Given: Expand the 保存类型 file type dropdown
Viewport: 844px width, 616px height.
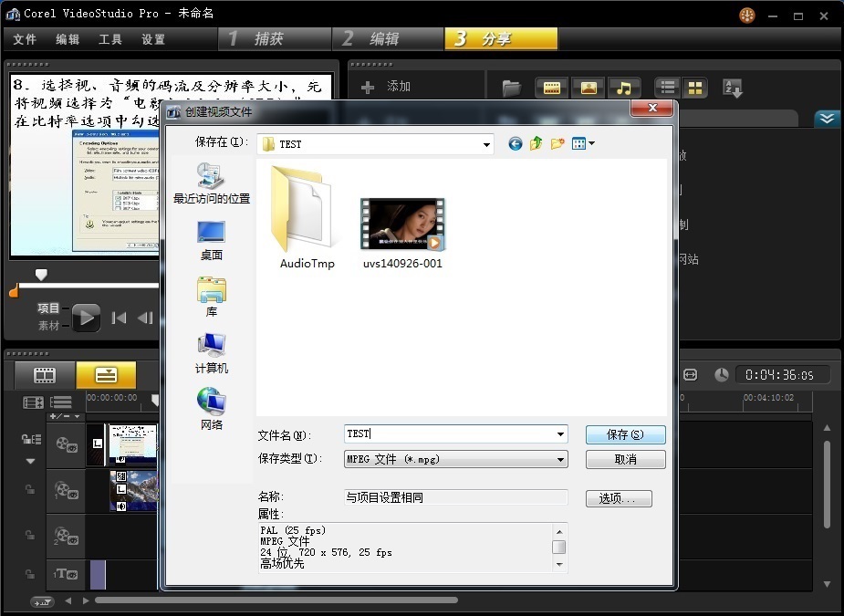Looking at the screenshot, I should (x=560, y=459).
